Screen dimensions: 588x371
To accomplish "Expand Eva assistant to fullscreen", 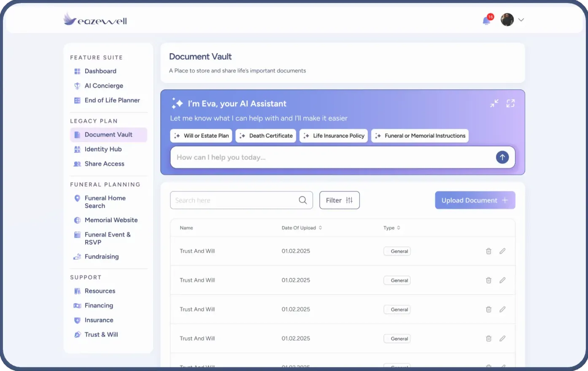I will [510, 103].
